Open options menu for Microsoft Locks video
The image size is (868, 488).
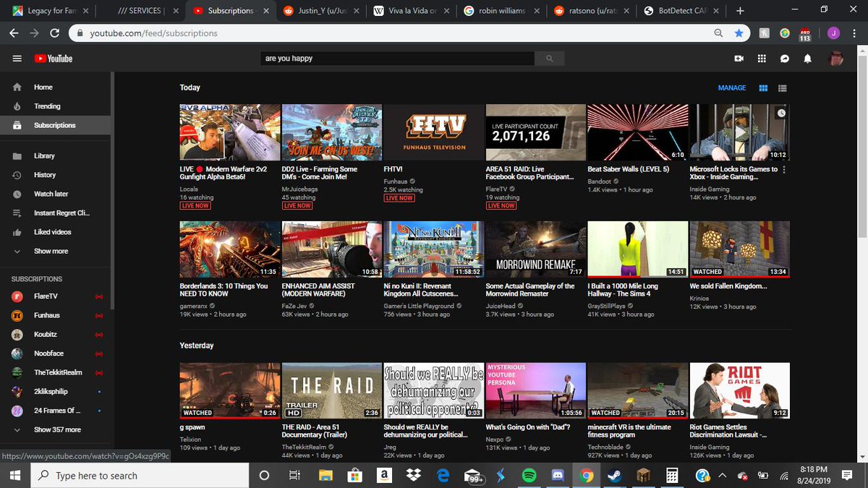[785, 170]
